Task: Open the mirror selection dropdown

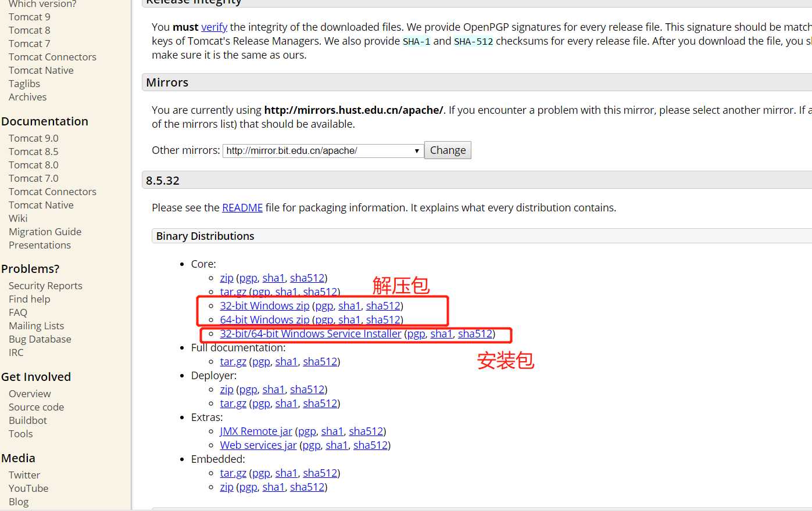Action: [323, 150]
